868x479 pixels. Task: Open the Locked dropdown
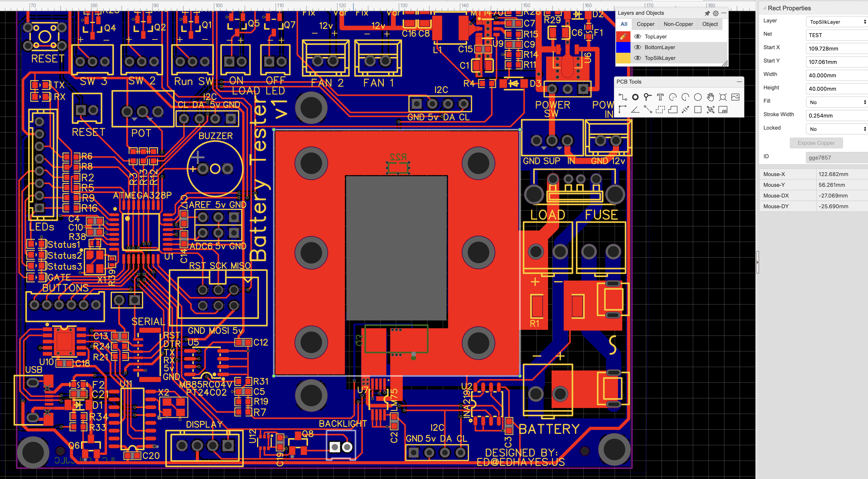click(837, 129)
